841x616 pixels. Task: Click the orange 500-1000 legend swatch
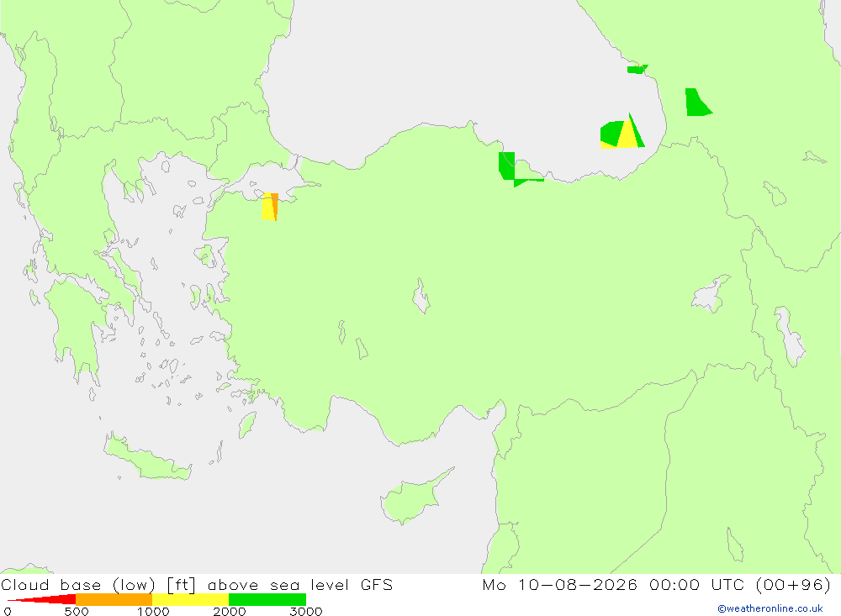[114, 599]
